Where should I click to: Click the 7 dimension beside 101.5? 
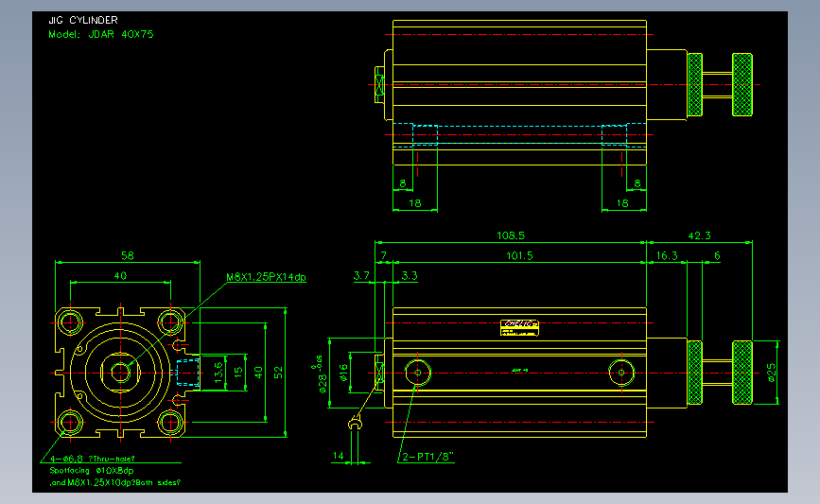tap(383, 255)
